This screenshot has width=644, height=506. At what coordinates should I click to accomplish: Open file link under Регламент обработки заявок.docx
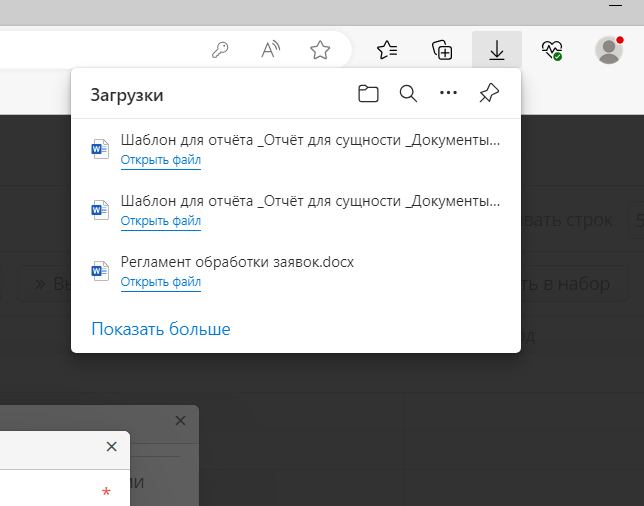pos(161,282)
